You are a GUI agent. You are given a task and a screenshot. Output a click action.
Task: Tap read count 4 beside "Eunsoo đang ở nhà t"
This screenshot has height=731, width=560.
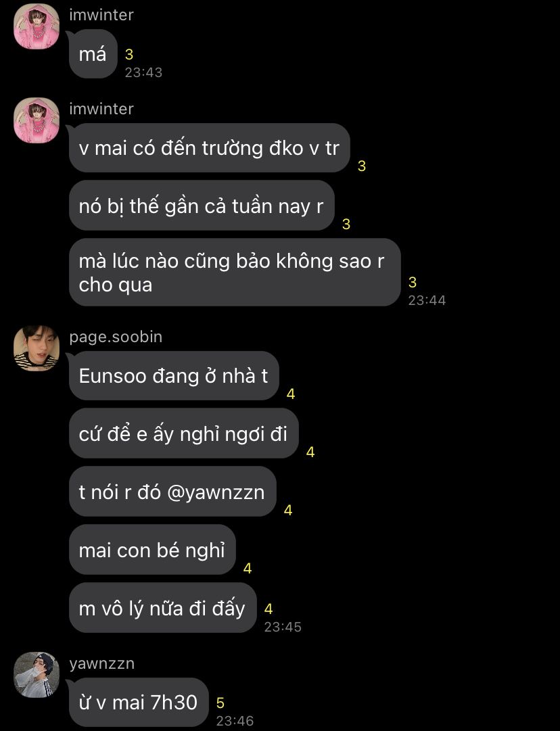click(291, 394)
